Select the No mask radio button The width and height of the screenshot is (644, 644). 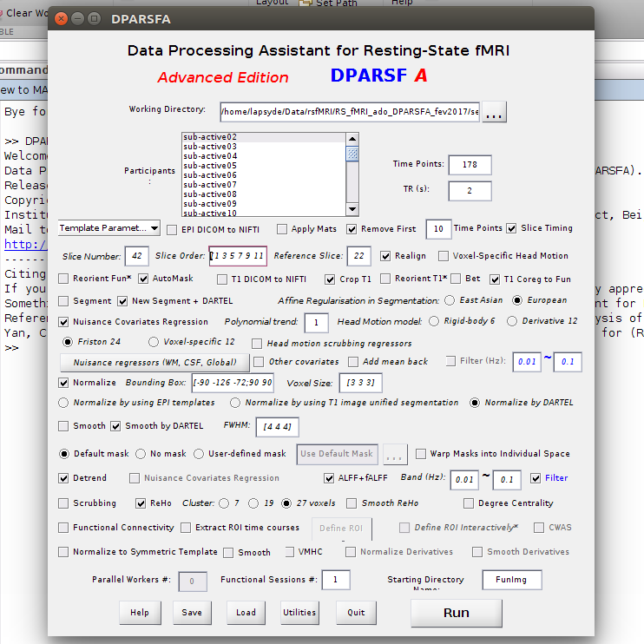(141, 454)
